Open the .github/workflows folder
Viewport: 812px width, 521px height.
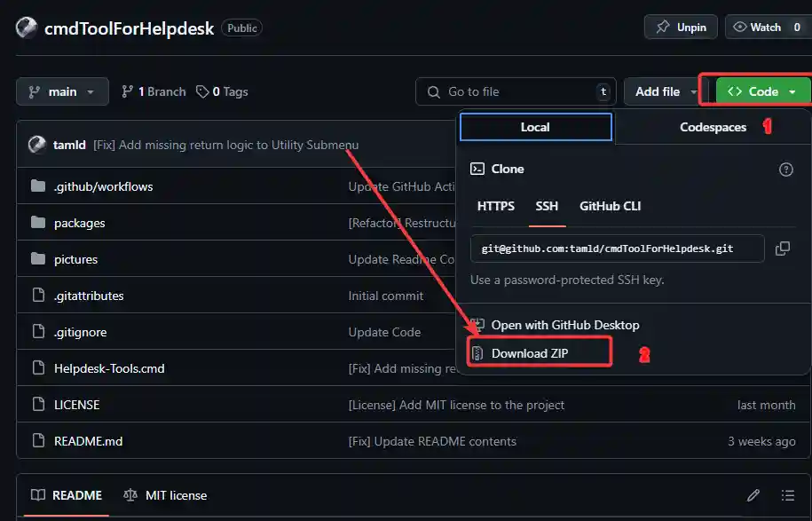pyautogui.click(x=103, y=186)
